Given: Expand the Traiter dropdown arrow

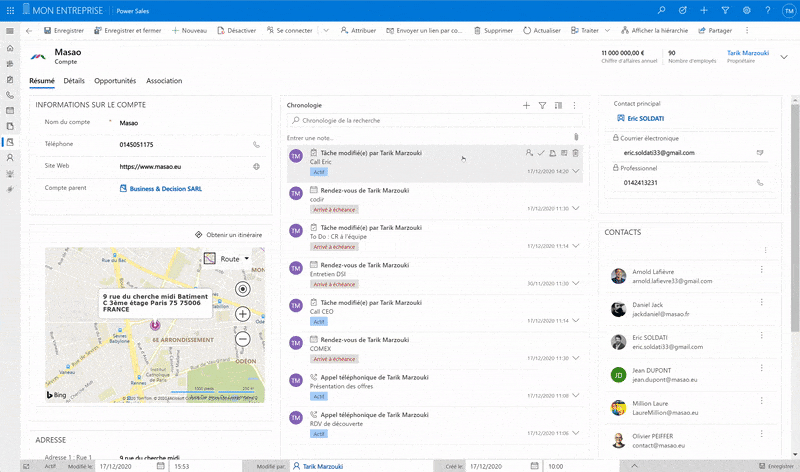Looking at the screenshot, I should pos(607,31).
